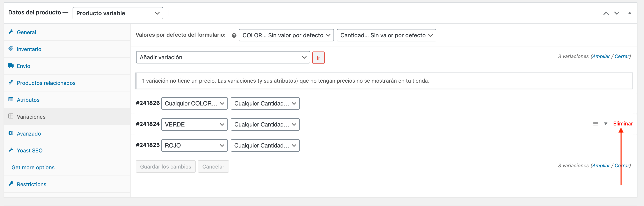Open the Añadir variación dropdown
The width and height of the screenshot is (644, 206).
(x=223, y=57)
